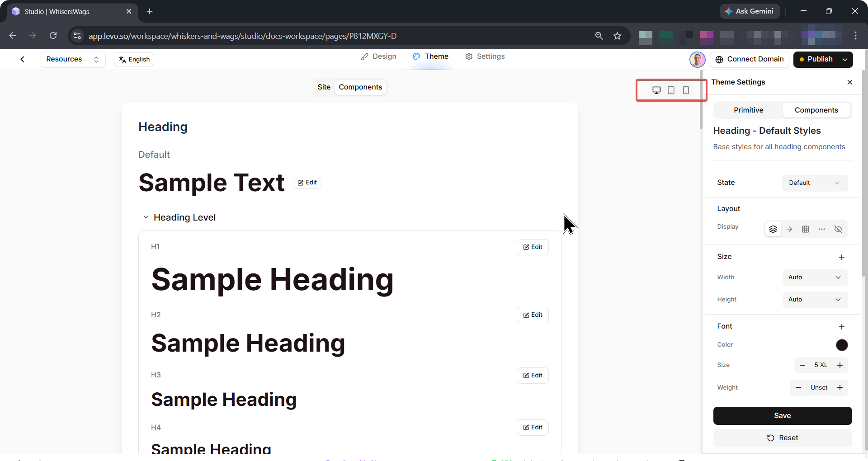Open the Design tab
868x461 pixels.
pyautogui.click(x=379, y=56)
